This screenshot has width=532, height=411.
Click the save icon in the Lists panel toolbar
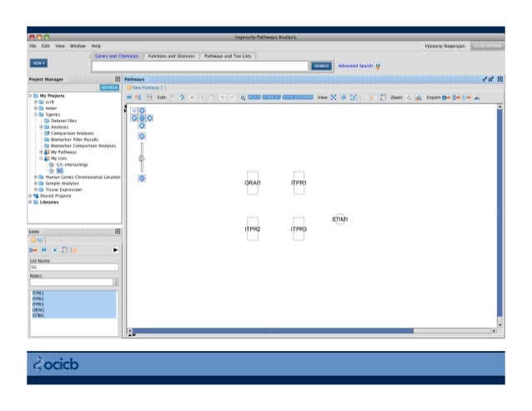(x=43, y=250)
